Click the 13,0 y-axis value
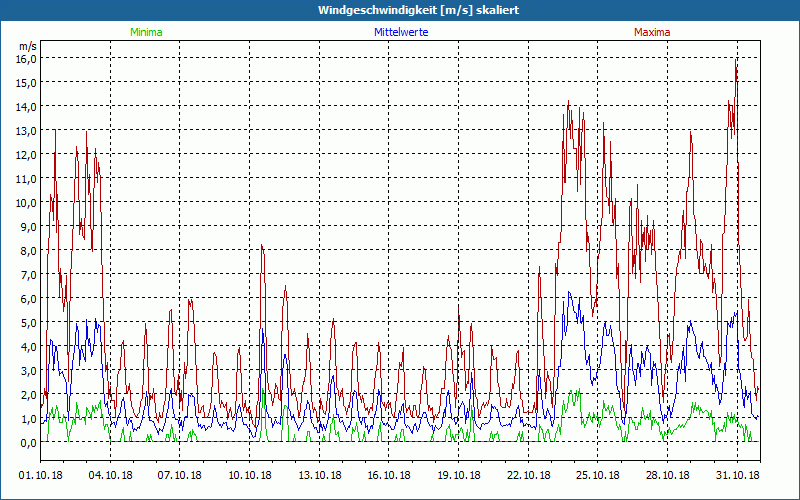 [x=28, y=130]
